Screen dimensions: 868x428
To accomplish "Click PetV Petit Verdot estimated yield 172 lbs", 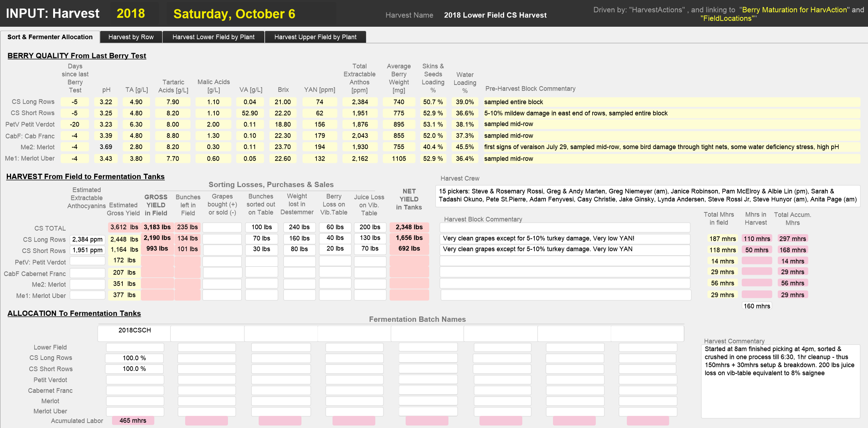I will coord(124,261).
